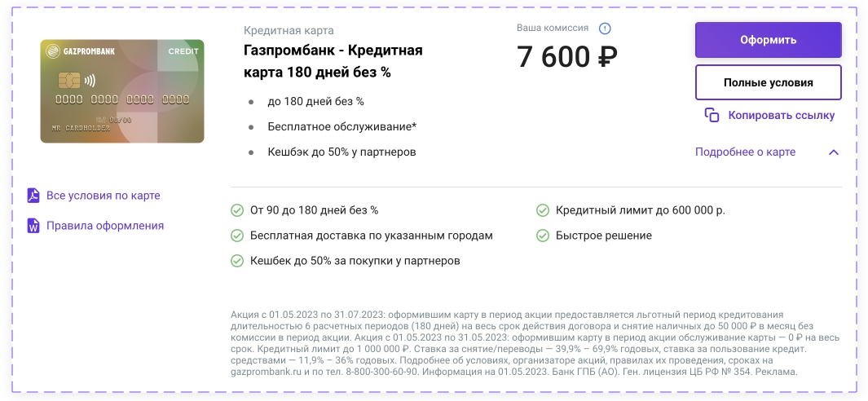868x401 pixels.
Task: Click the Word document icon for Правила оформления
Action: pyautogui.click(x=33, y=226)
